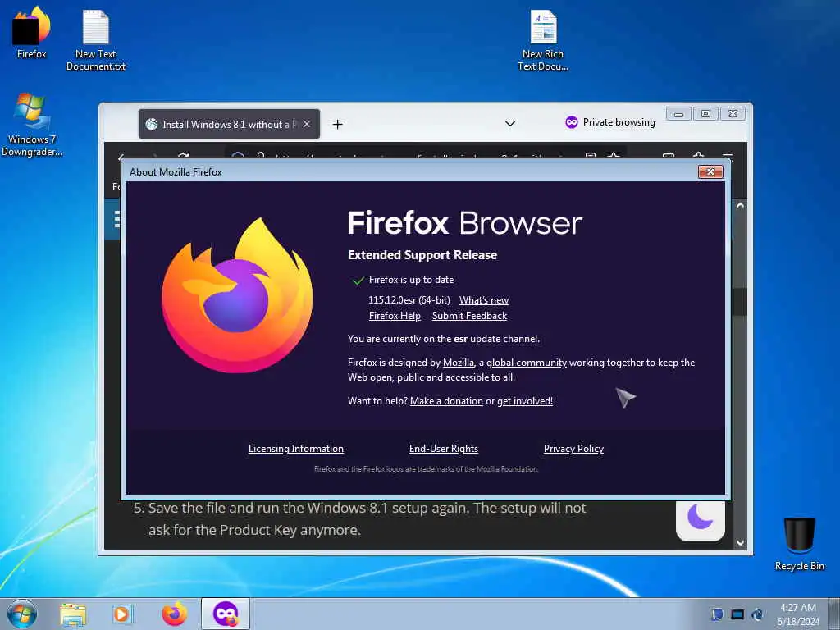The height and width of the screenshot is (630, 840).
Task: Open Licensing Information link
Action: (295, 449)
